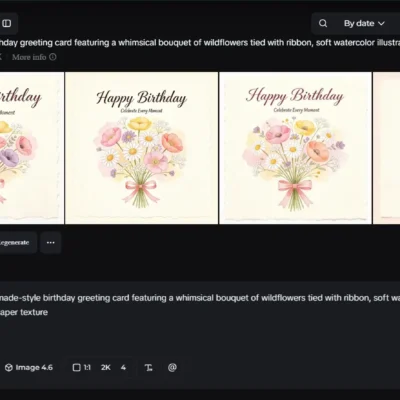
Task: Change the 2K resolution setting
Action: (106, 367)
